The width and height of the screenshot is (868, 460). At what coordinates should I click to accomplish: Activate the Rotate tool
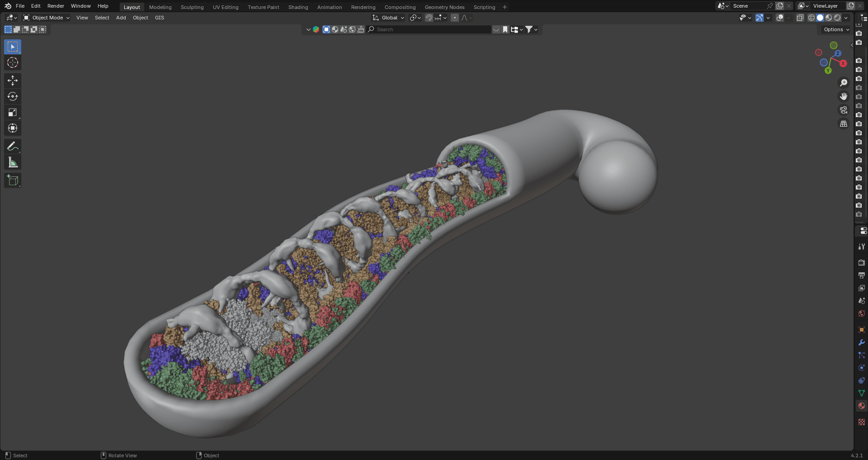pyautogui.click(x=12, y=96)
